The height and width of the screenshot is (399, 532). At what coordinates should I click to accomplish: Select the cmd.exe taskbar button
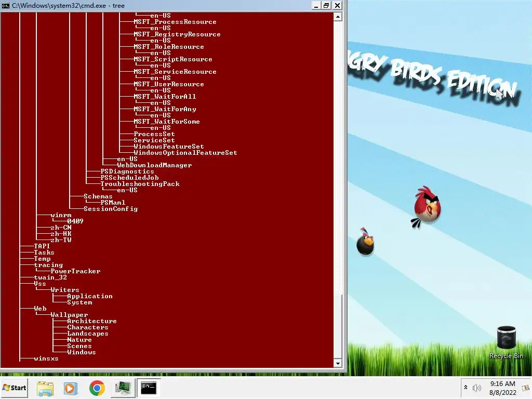[x=149, y=388]
